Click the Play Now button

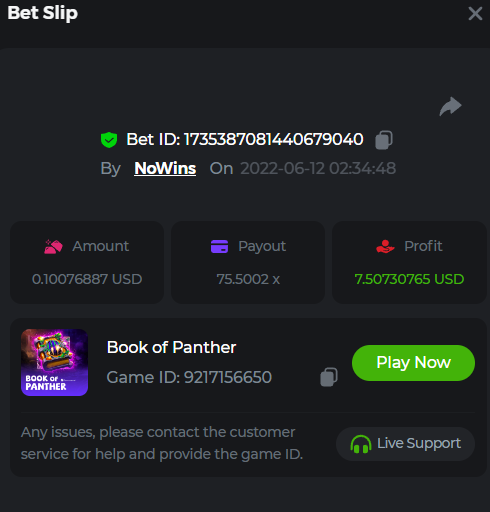[413, 363]
